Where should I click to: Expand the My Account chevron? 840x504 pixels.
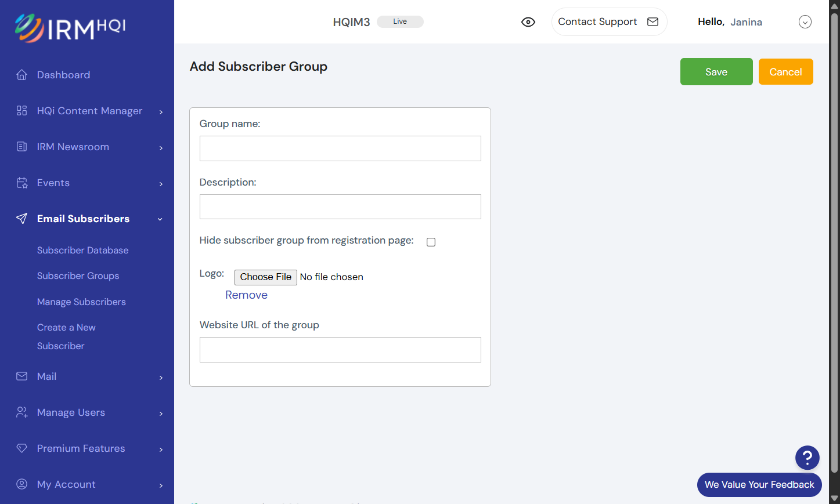[x=161, y=485]
